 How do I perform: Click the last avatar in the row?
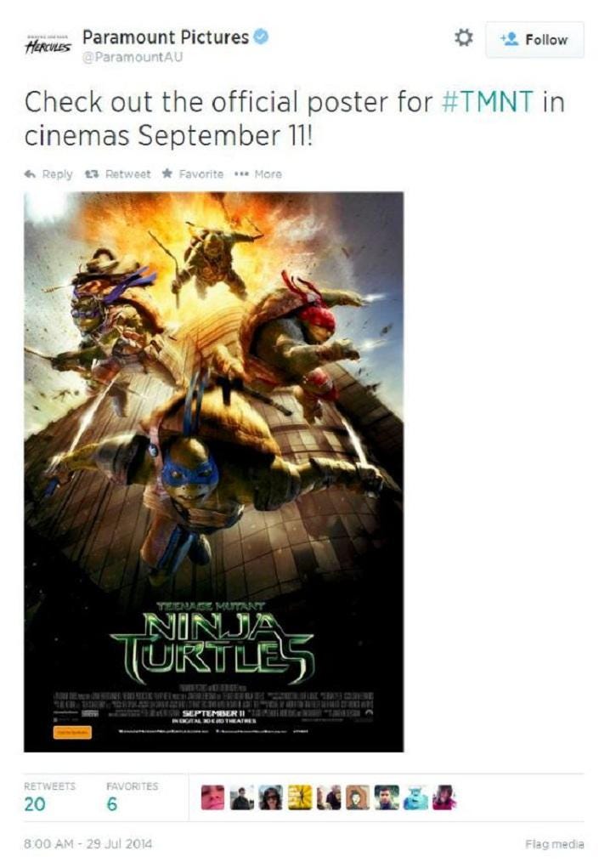pos(444,797)
